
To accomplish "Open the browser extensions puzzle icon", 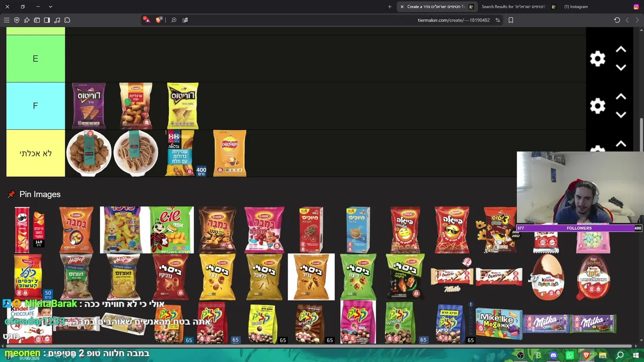I will point(67,20).
